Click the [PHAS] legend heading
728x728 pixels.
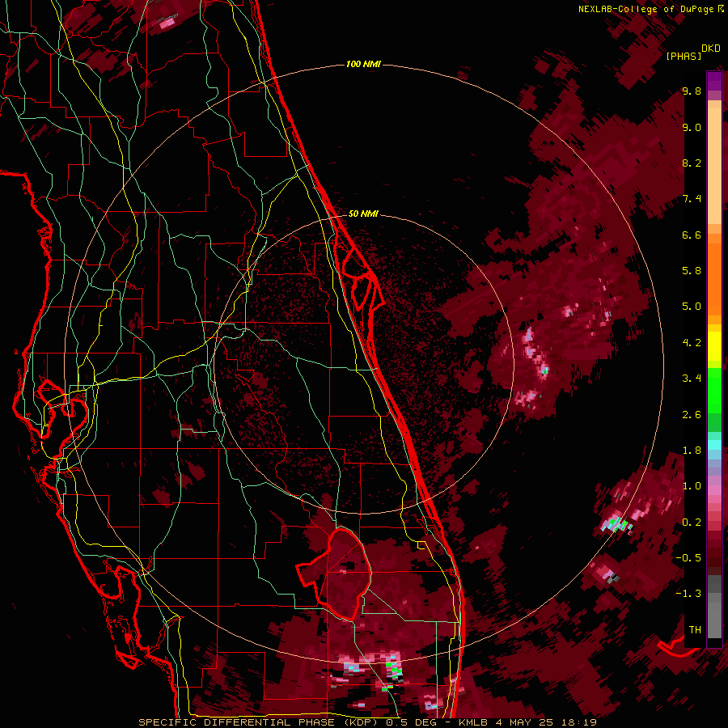684,56
